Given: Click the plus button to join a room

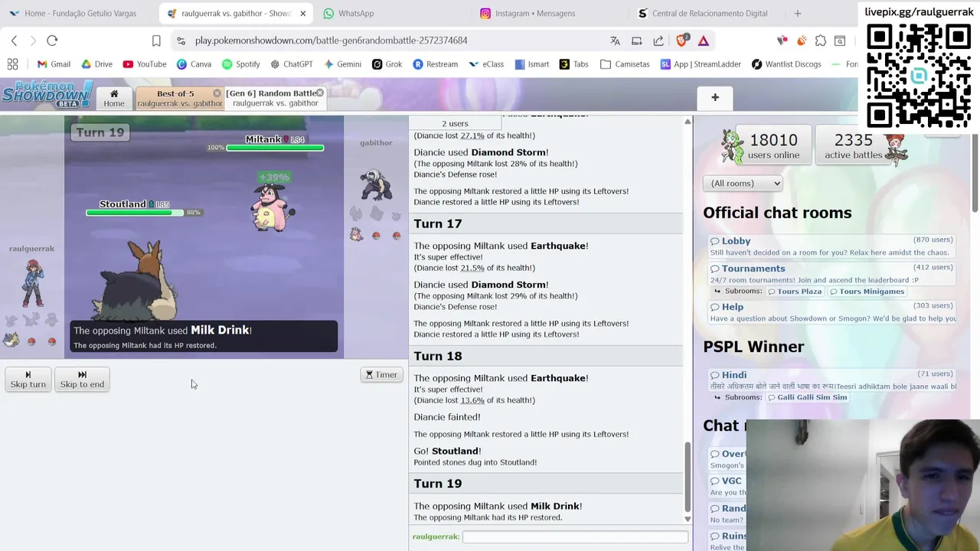Looking at the screenshot, I should tap(714, 97).
